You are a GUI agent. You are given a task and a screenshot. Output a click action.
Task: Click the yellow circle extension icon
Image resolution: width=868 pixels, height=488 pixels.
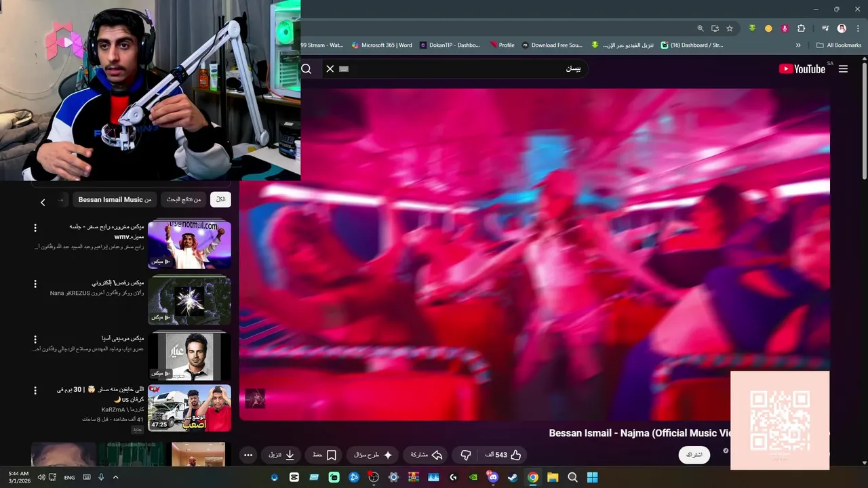768,28
